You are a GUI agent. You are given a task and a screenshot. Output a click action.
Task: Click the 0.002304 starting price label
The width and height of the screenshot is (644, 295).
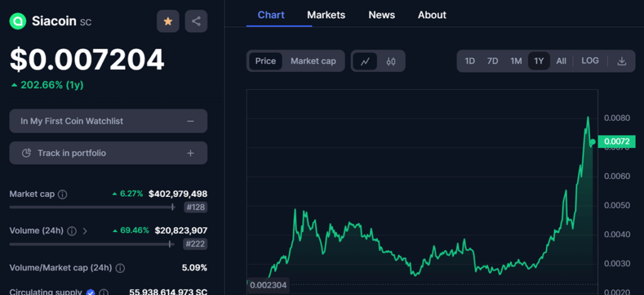pos(269,285)
